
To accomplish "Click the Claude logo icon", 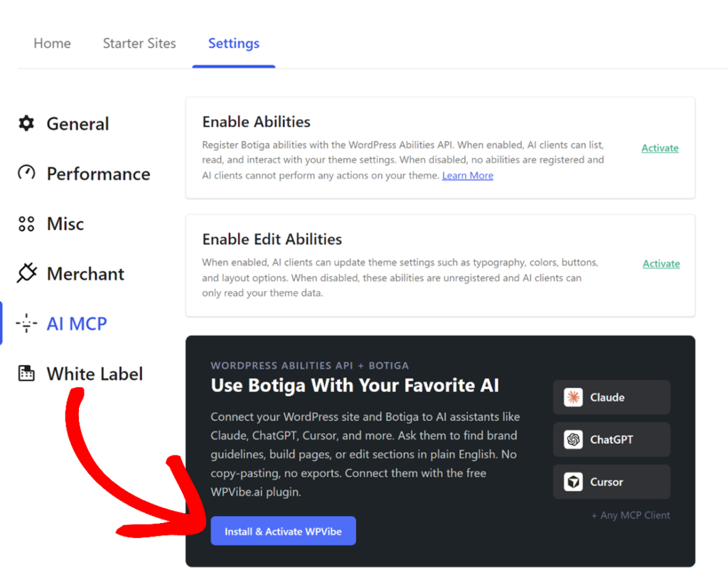I will (x=574, y=397).
